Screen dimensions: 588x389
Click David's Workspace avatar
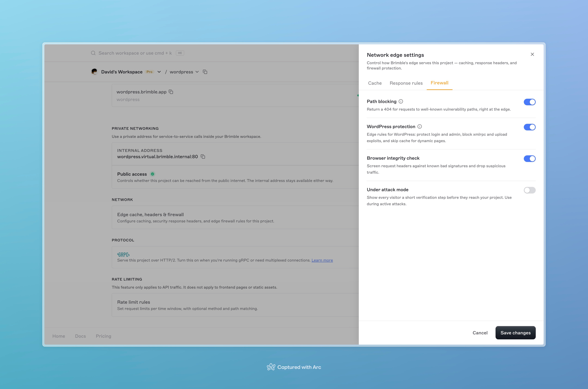pyautogui.click(x=94, y=72)
